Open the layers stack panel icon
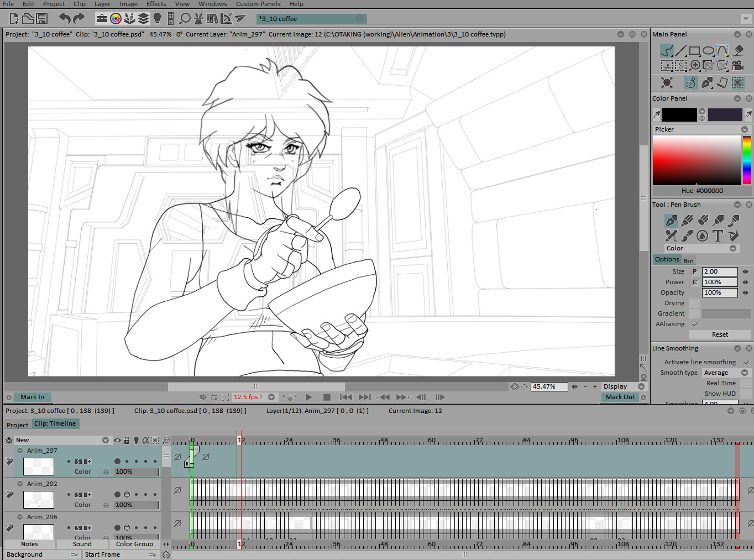The image size is (754, 560). (x=143, y=19)
